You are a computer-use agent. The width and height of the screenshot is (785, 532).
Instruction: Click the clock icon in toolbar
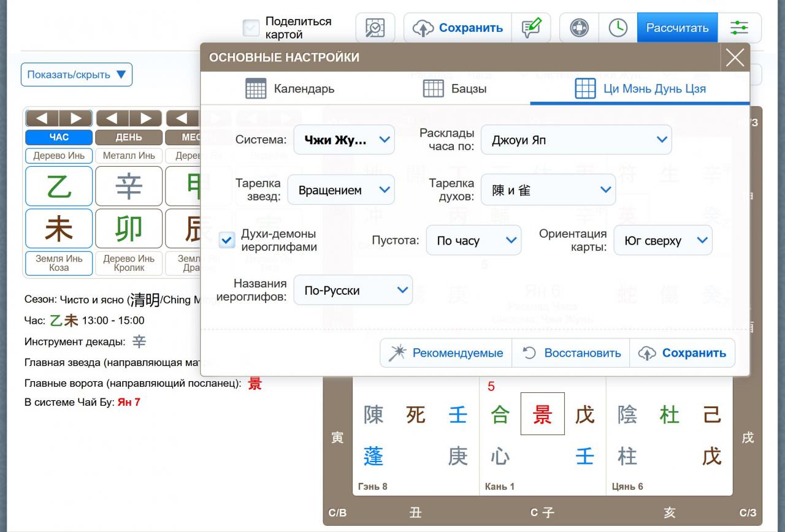[x=618, y=28]
